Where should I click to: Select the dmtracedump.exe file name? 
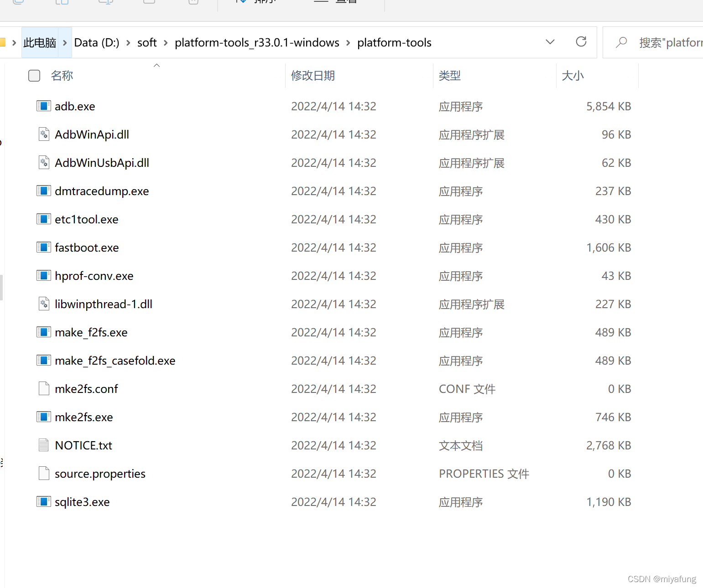click(102, 191)
